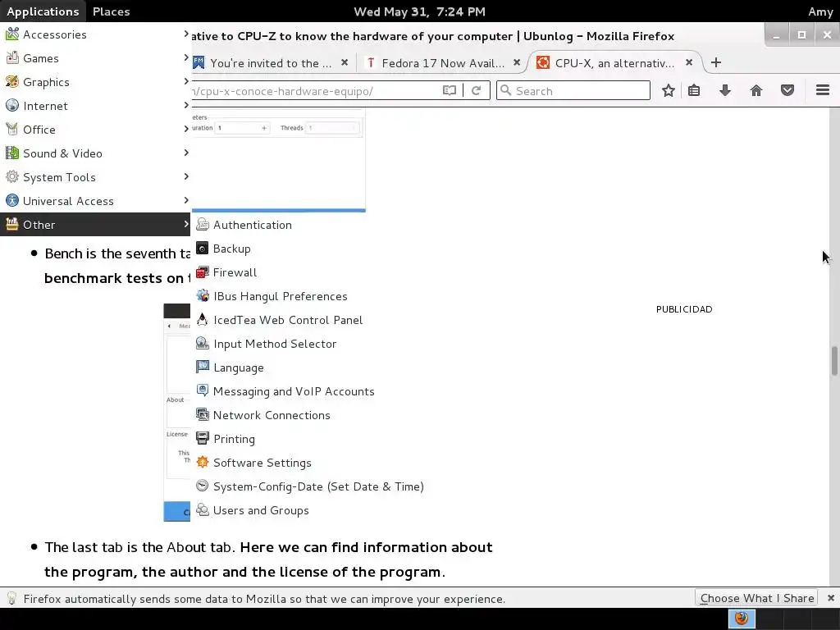Click the Choose What I Share button
This screenshot has width=840, height=630.
pyautogui.click(x=756, y=598)
